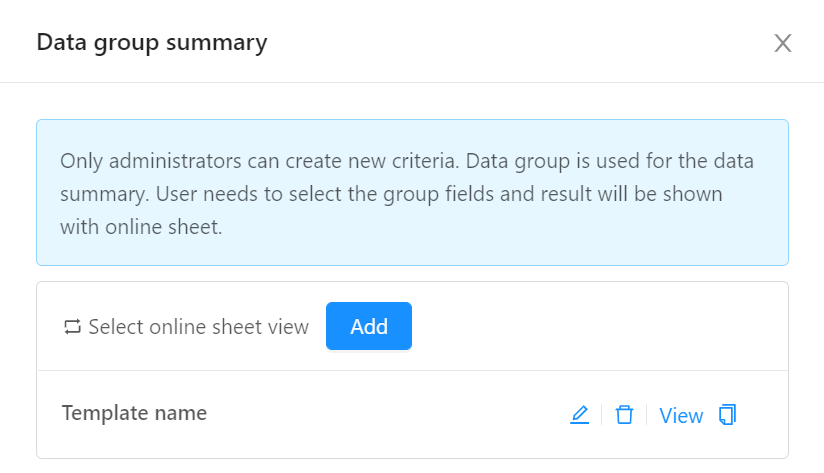Close the Data group summary dialog
The width and height of the screenshot is (824, 473).
pos(782,43)
